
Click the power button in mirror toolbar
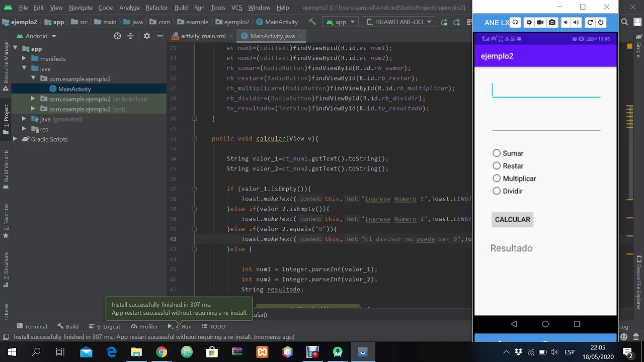pos(601,23)
